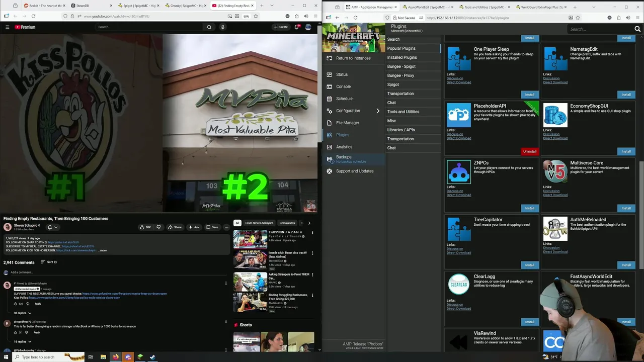
Task: Open the Sort by comments dropdown
Action: (x=49, y=262)
